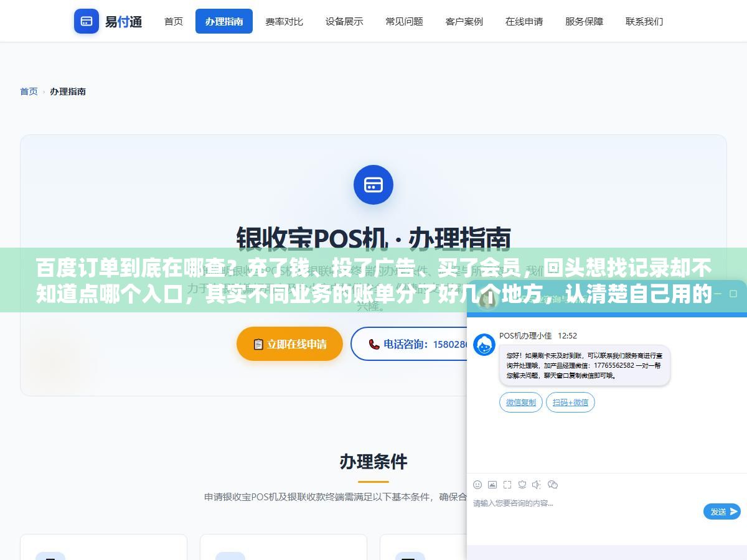Open the 首页 nav item
This screenshot has height=560, width=747.
pos(174,21)
